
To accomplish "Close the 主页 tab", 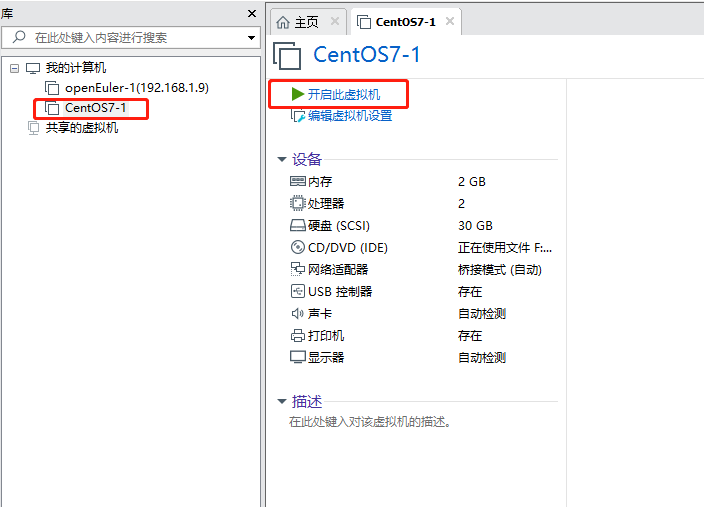I will tap(334, 21).
